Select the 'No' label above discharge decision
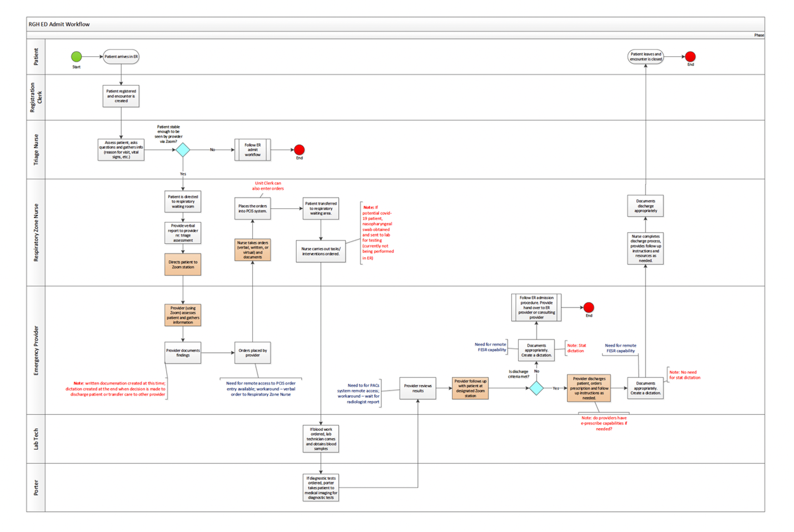The width and height of the screenshot is (794, 532). 537,371
